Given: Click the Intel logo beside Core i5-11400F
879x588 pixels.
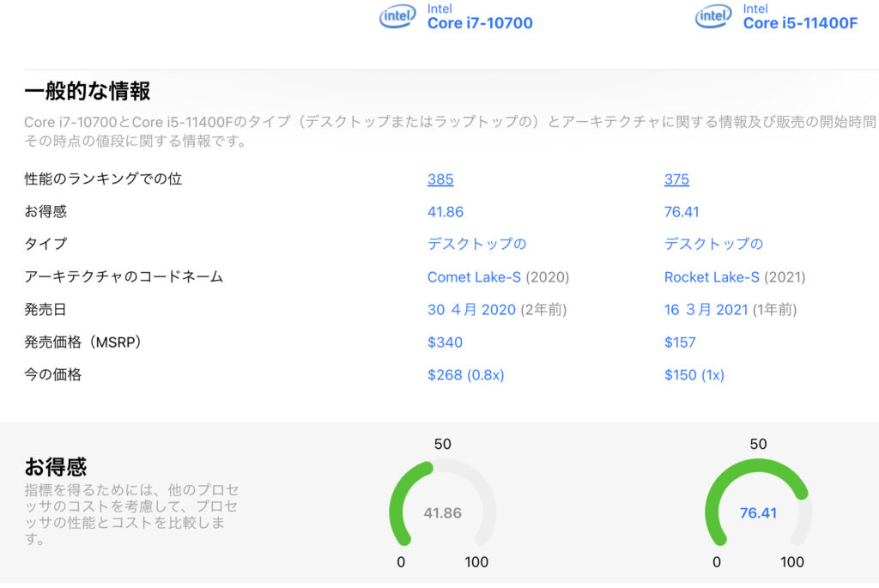Looking at the screenshot, I should [713, 16].
